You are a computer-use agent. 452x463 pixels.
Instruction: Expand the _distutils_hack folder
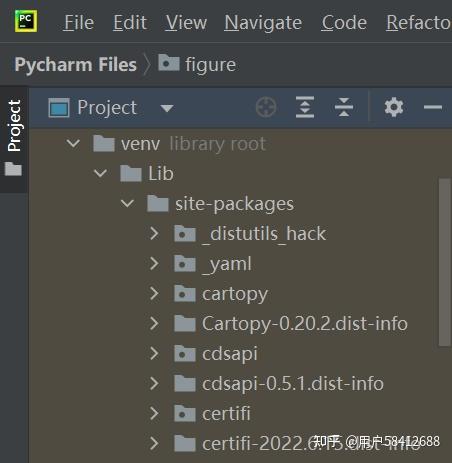[154, 233]
